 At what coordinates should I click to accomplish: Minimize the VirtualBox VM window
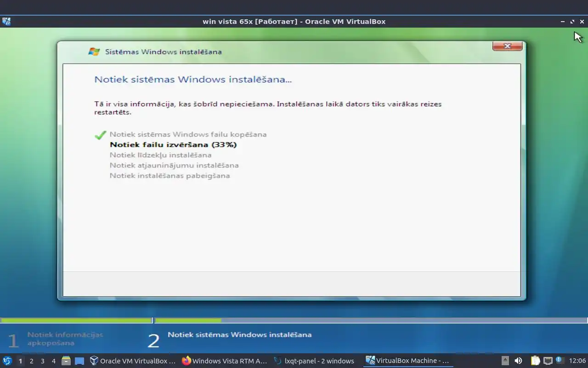tap(563, 22)
